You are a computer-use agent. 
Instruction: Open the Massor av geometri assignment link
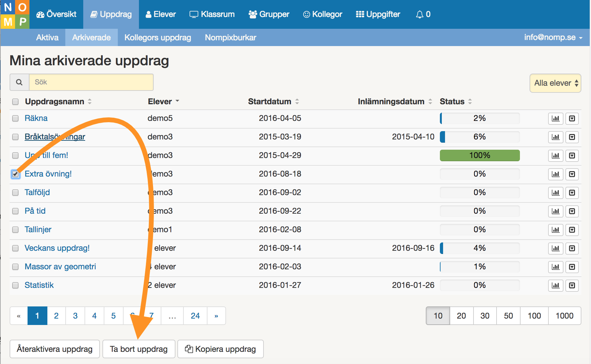pos(60,267)
